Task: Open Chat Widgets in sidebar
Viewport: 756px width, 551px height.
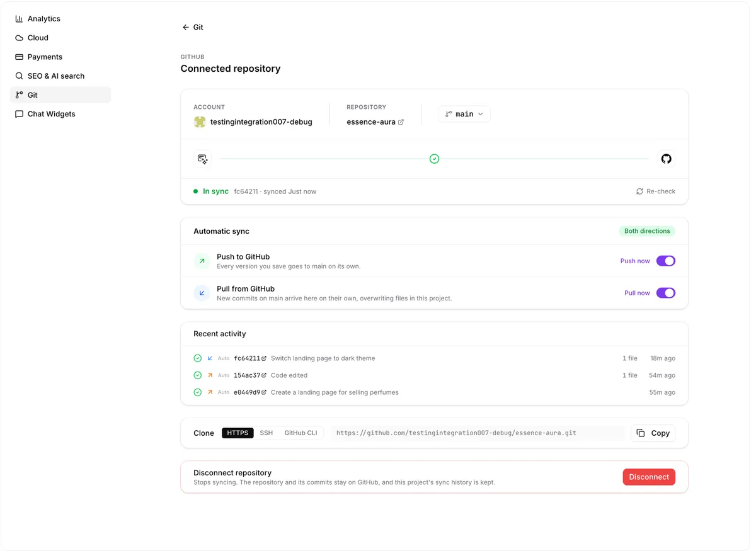Action: 60,114
